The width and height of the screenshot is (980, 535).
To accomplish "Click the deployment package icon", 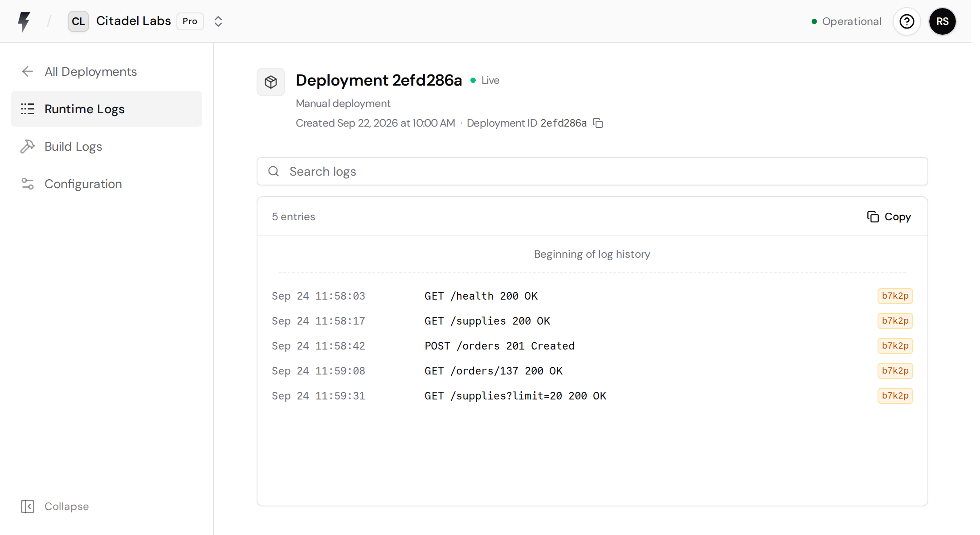I will coord(271,82).
